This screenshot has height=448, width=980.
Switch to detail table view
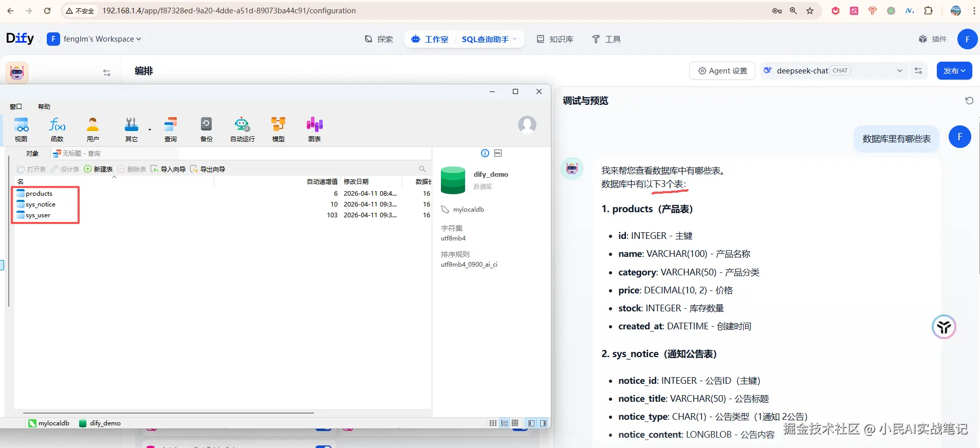coord(515,423)
